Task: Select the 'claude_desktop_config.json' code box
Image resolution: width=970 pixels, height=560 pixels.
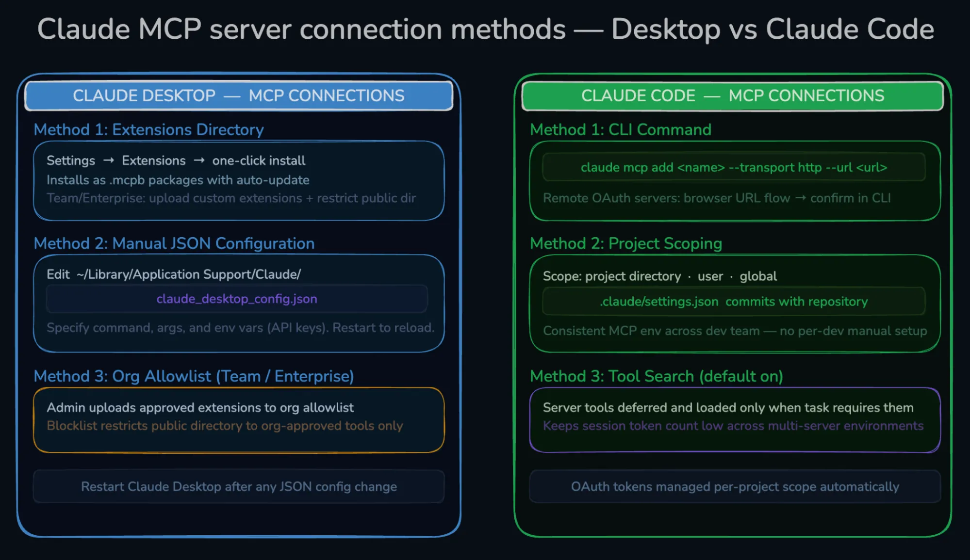Action: click(237, 299)
